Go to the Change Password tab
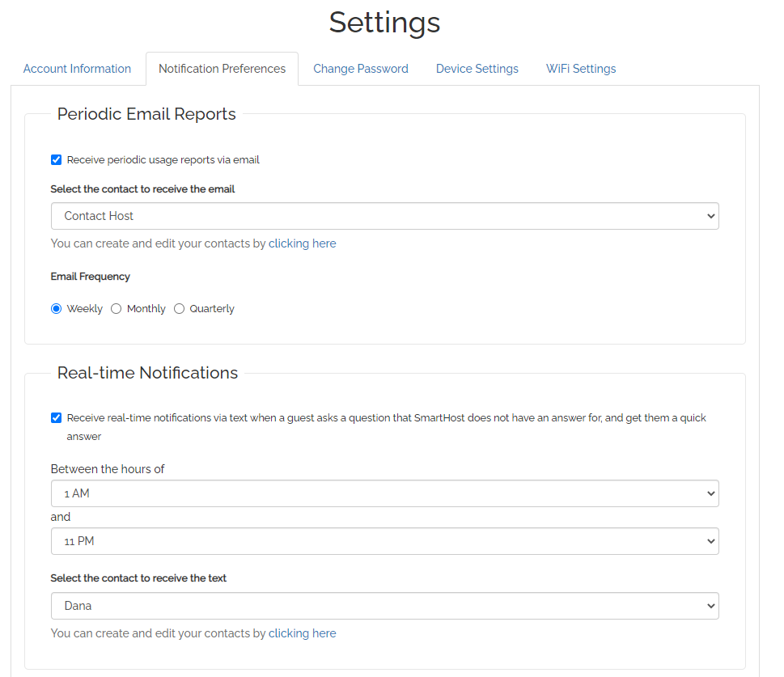Screen dimensions: 784x677 tap(361, 69)
